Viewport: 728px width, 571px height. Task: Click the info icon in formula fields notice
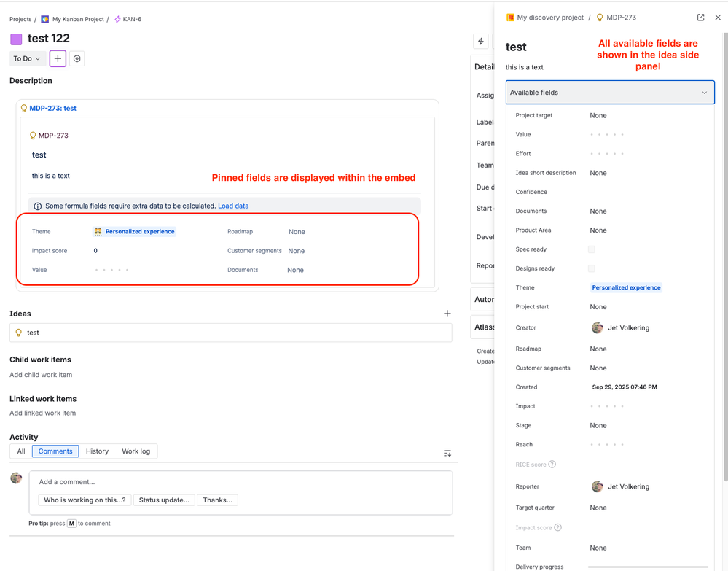[38, 206]
